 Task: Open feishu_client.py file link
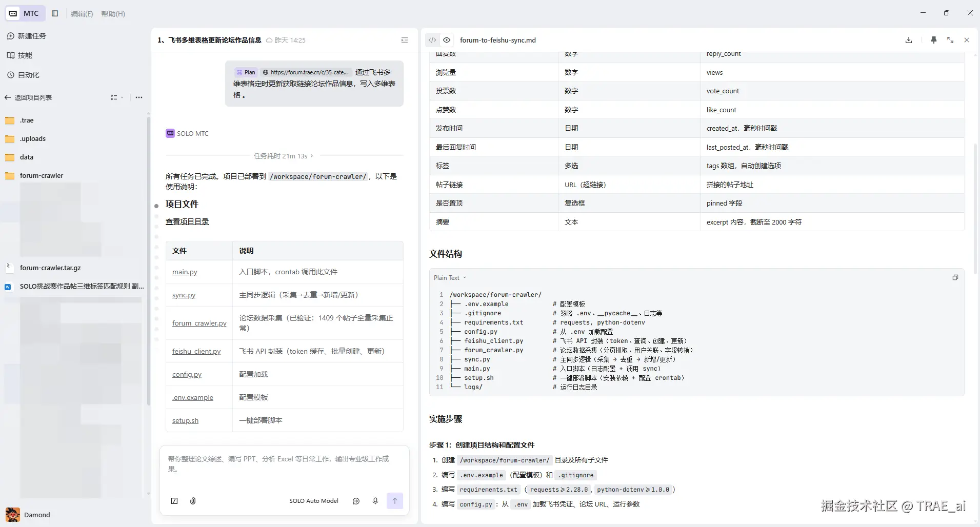pos(196,351)
